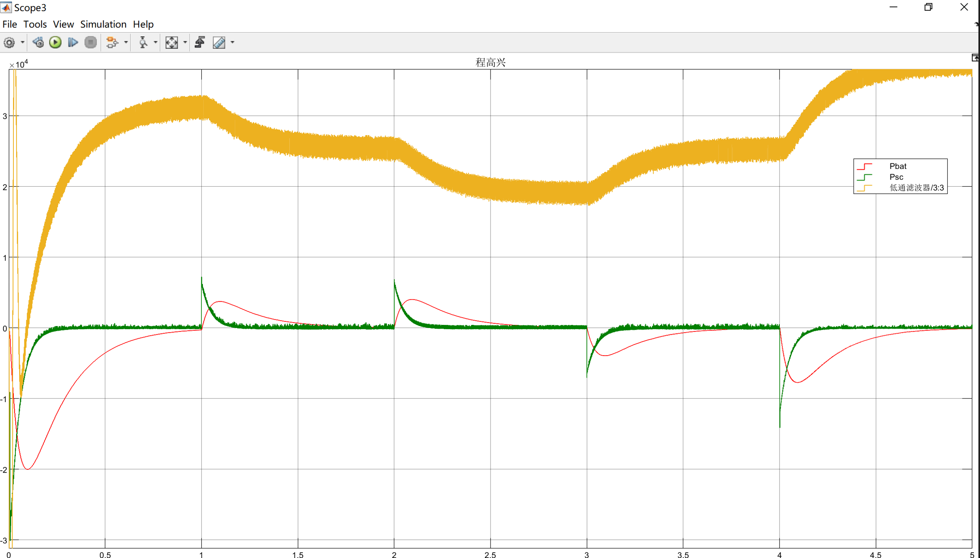The height and width of the screenshot is (558, 980).
Task: Click Scale Axes Limits icon
Action: tap(171, 42)
